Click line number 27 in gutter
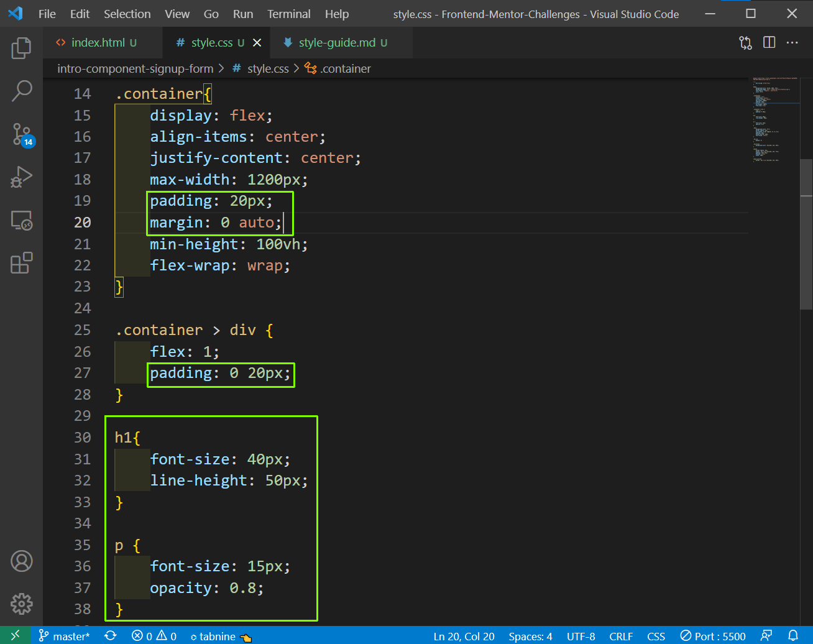This screenshot has width=813, height=644. click(x=82, y=372)
